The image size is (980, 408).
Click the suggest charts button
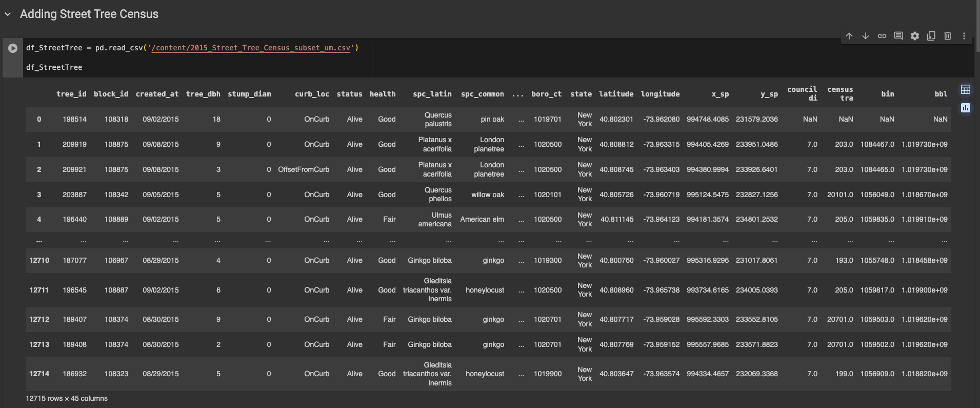(x=966, y=108)
